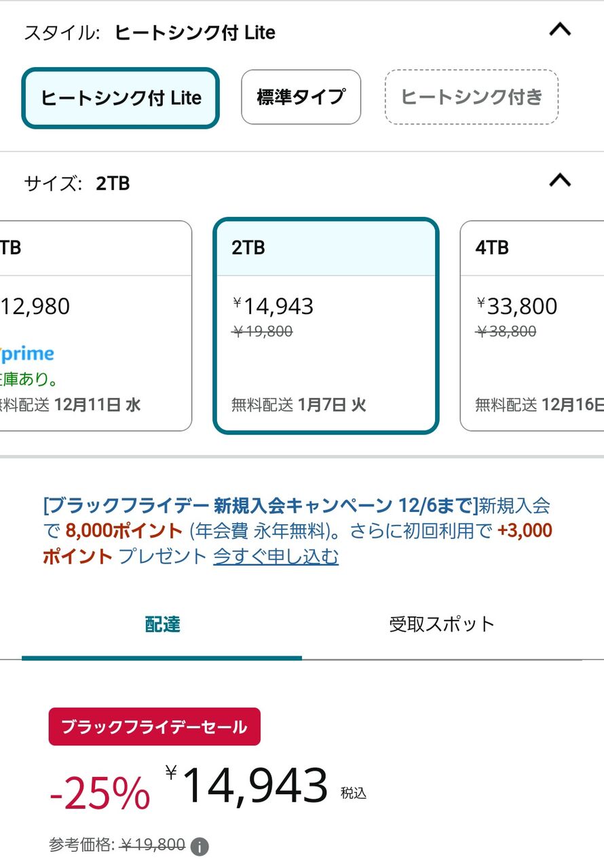Switch to the 配達 tab

[162, 625]
